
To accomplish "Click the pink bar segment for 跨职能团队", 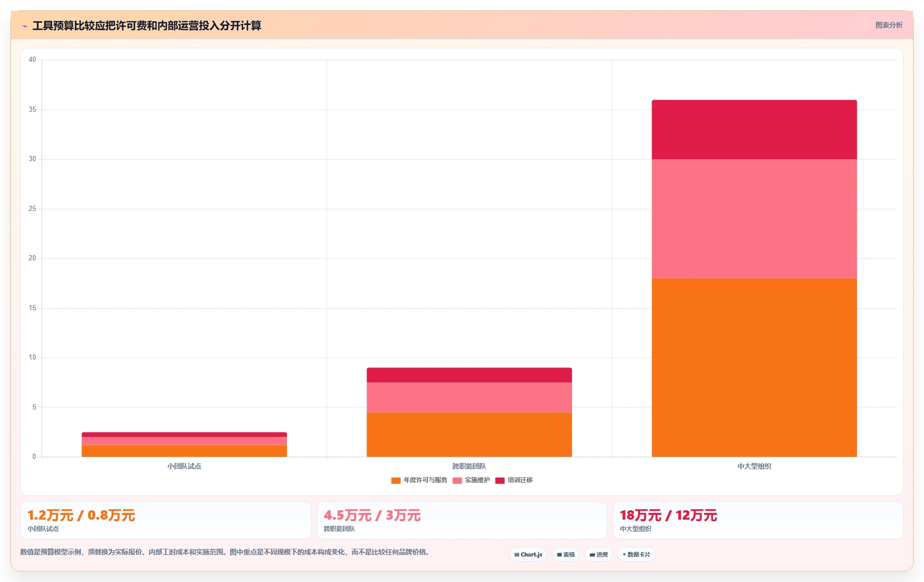I will 469,398.
